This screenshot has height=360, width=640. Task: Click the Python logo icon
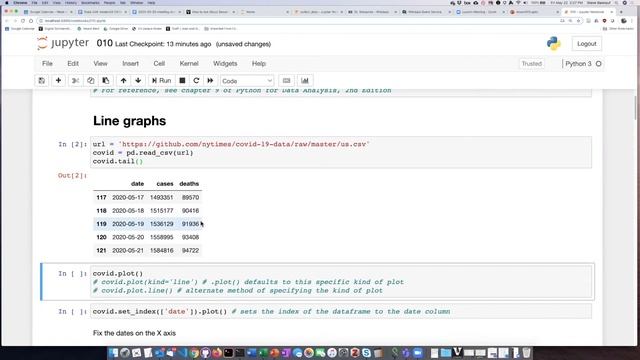[x=553, y=44]
